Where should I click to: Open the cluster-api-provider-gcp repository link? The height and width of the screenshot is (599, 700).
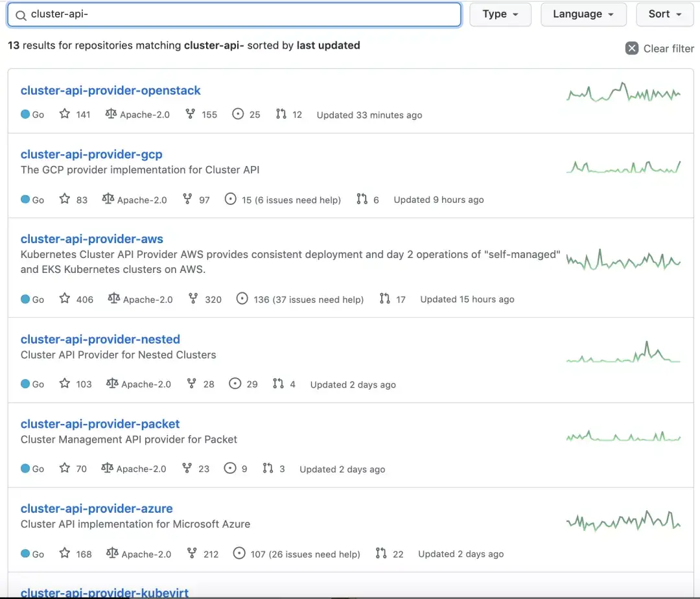91,154
